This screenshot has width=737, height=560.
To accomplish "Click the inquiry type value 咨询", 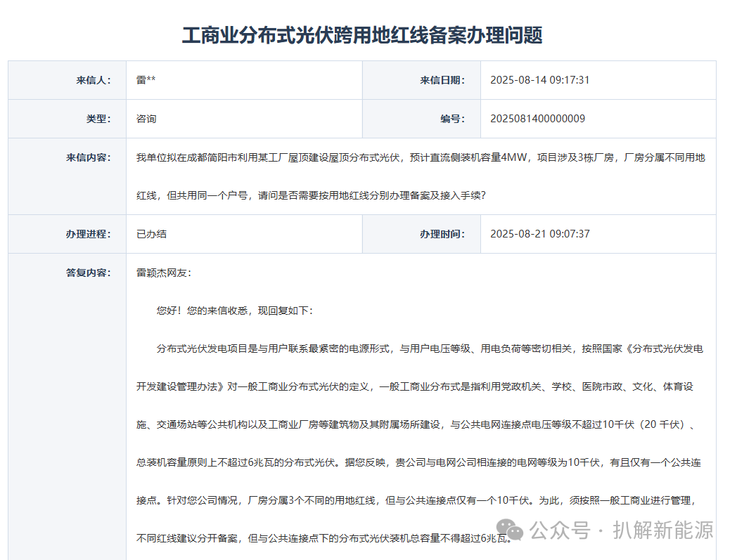I will click(x=148, y=118).
